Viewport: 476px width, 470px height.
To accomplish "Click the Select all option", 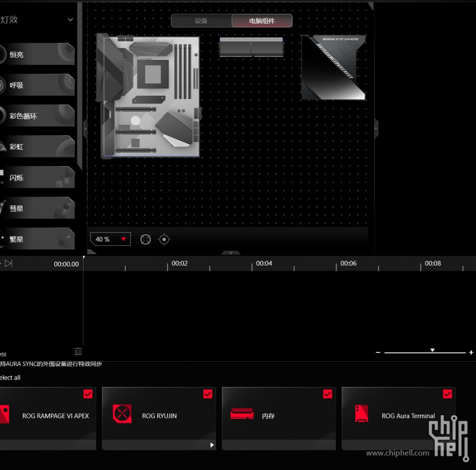I will [10, 377].
